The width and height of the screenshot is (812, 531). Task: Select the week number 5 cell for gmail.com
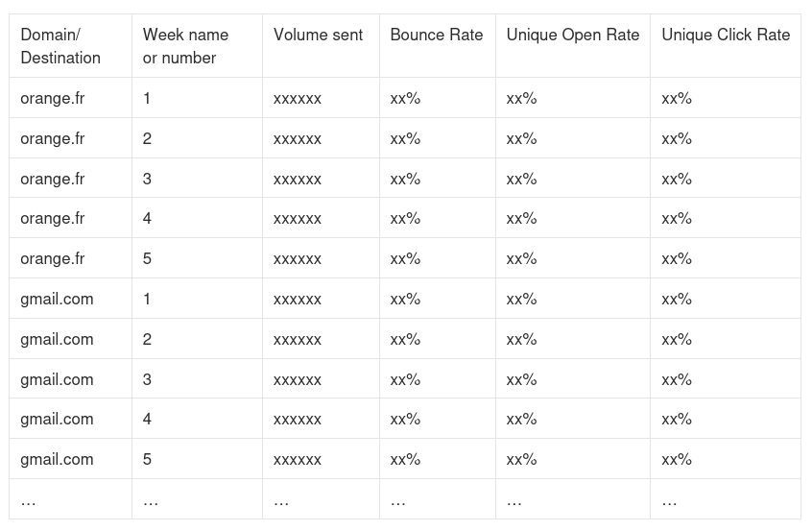point(147,459)
